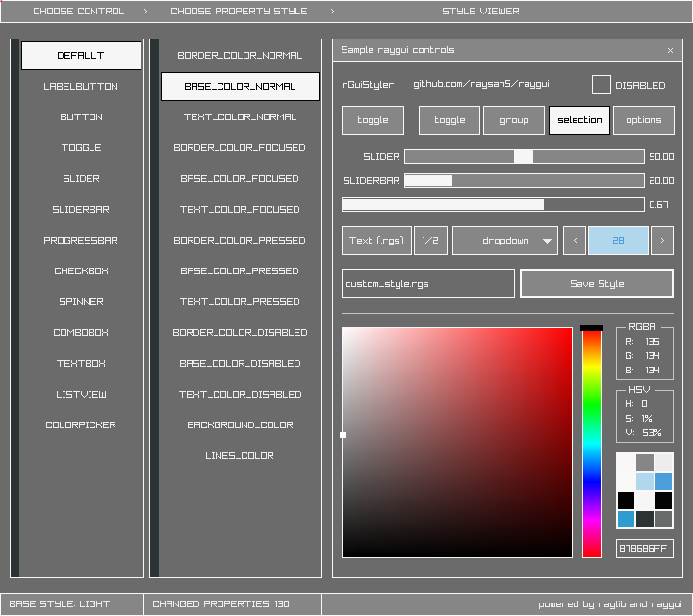Click the custom_style.rgs text field

[x=427, y=284]
